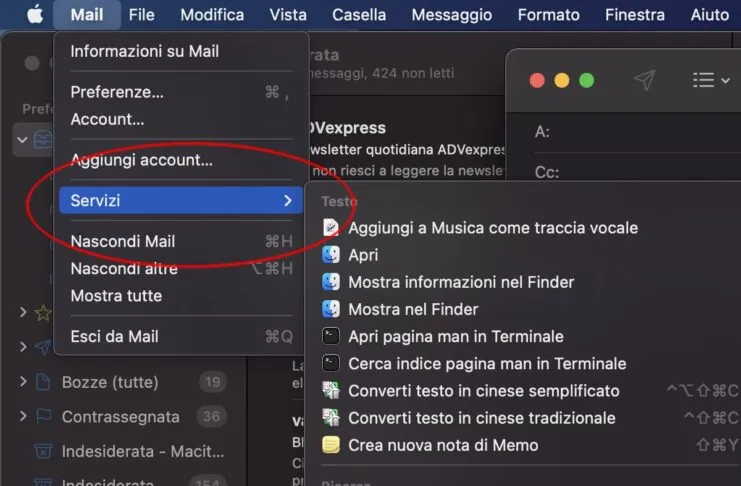Screen dimensions: 741x486
Task: Open Contrassegnata mailbox
Action: coord(121,417)
